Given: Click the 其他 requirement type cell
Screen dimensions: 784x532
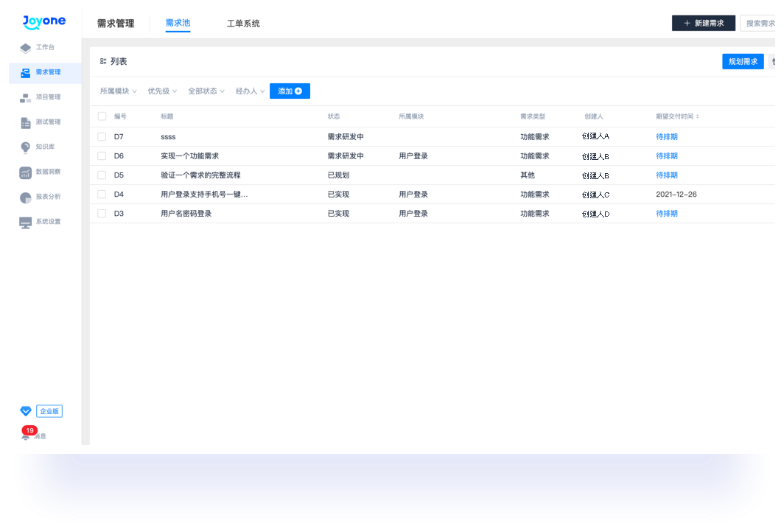Looking at the screenshot, I should pyautogui.click(x=528, y=175).
